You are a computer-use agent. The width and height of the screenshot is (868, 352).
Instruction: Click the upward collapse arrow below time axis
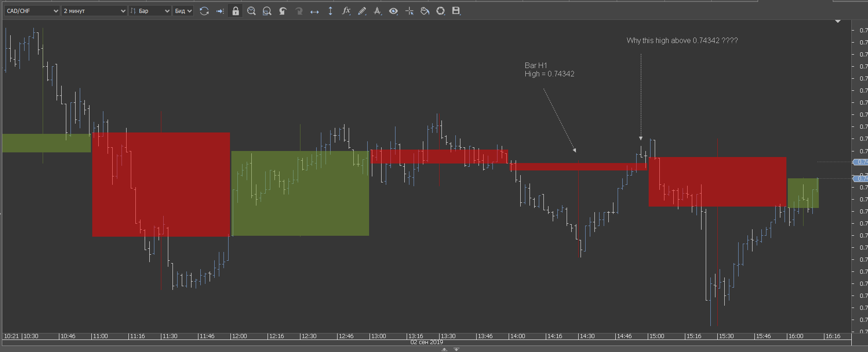coord(444,349)
